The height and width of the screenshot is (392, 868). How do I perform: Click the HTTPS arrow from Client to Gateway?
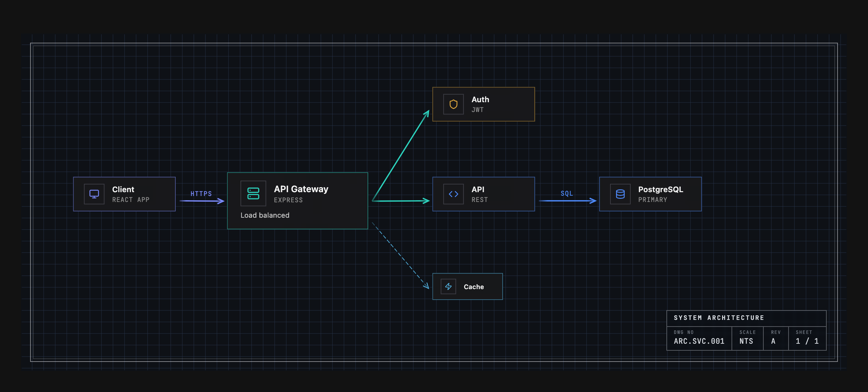point(202,201)
